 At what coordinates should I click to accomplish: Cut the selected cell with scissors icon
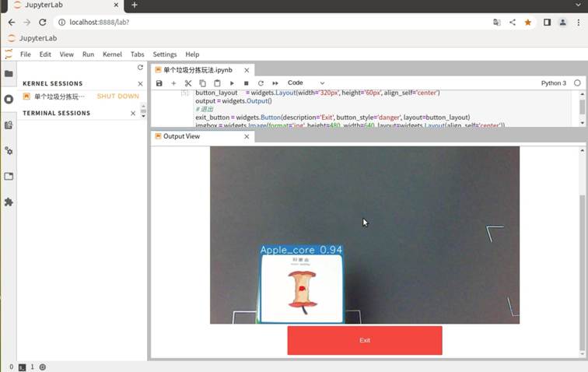[x=188, y=83]
